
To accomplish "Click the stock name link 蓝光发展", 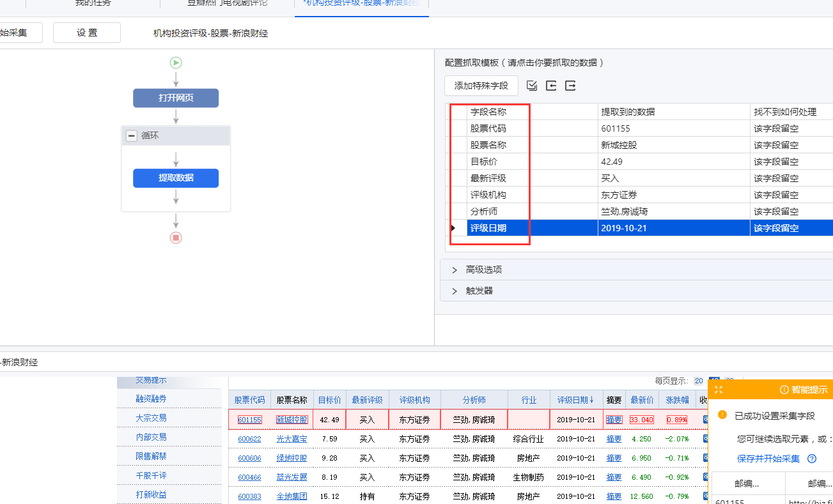I will click(x=292, y=477).
